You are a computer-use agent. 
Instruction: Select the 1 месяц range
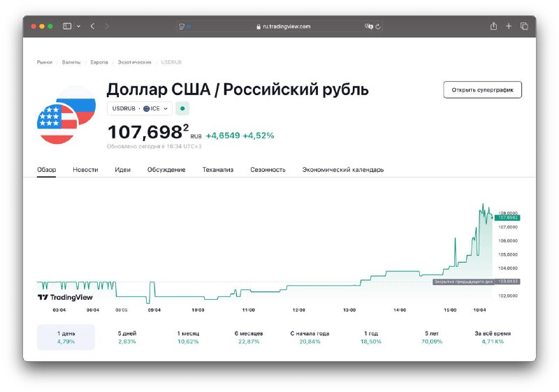point(188,337)
